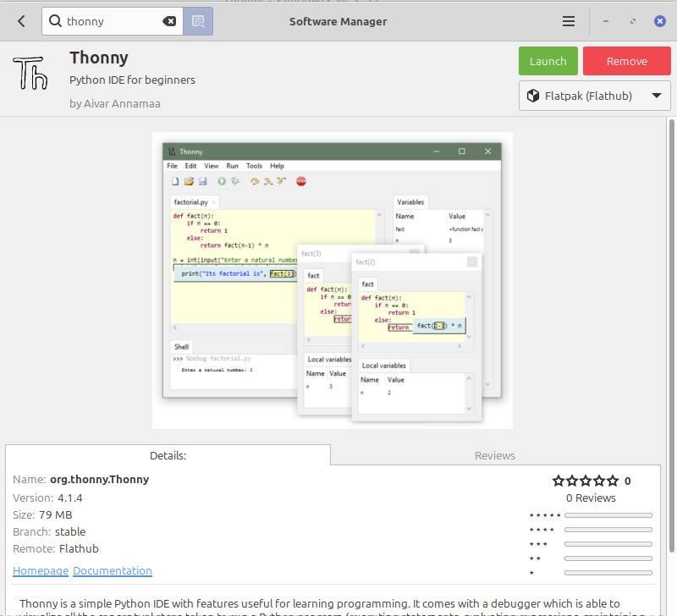Viewport: 677px width, 616px height.
Task: Click the two-star rating bar
Action: [608, 558]
